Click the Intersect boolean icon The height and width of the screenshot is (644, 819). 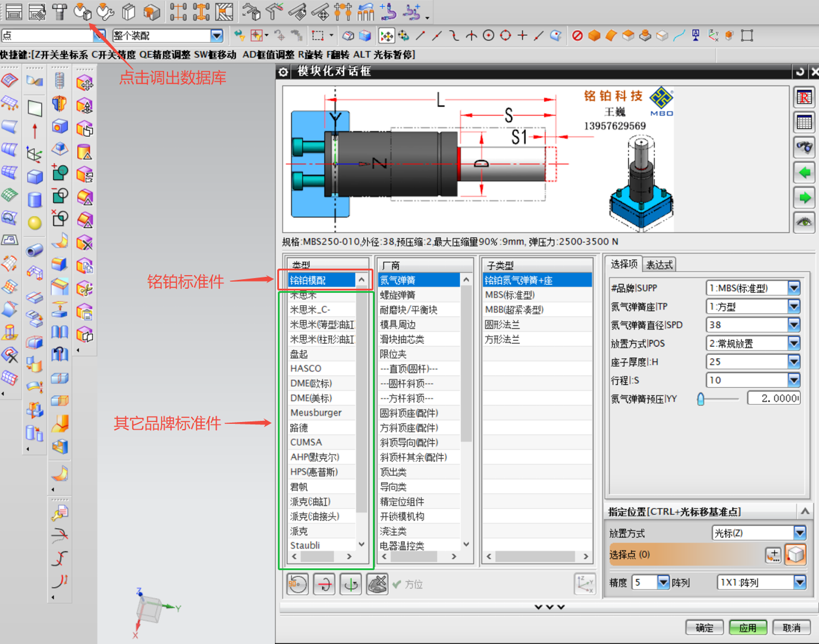(x=60, y=218)
